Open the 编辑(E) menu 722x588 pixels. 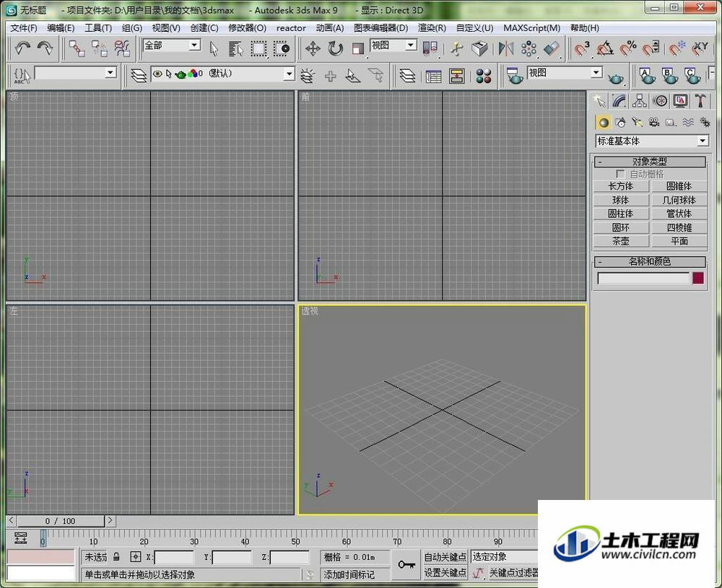point(61,28)
